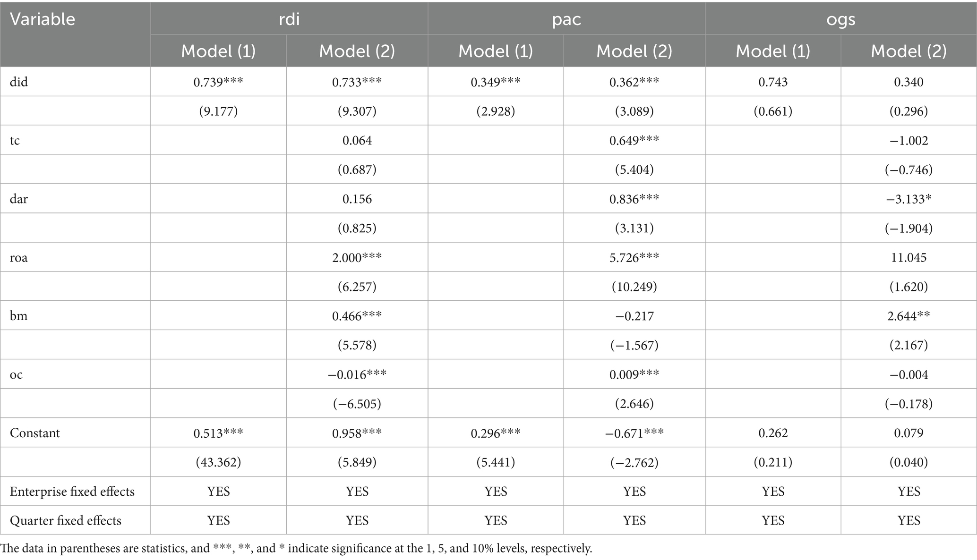Select the oc row label
The height and width of the screenshot is (560, 977).
click(16, 375)
